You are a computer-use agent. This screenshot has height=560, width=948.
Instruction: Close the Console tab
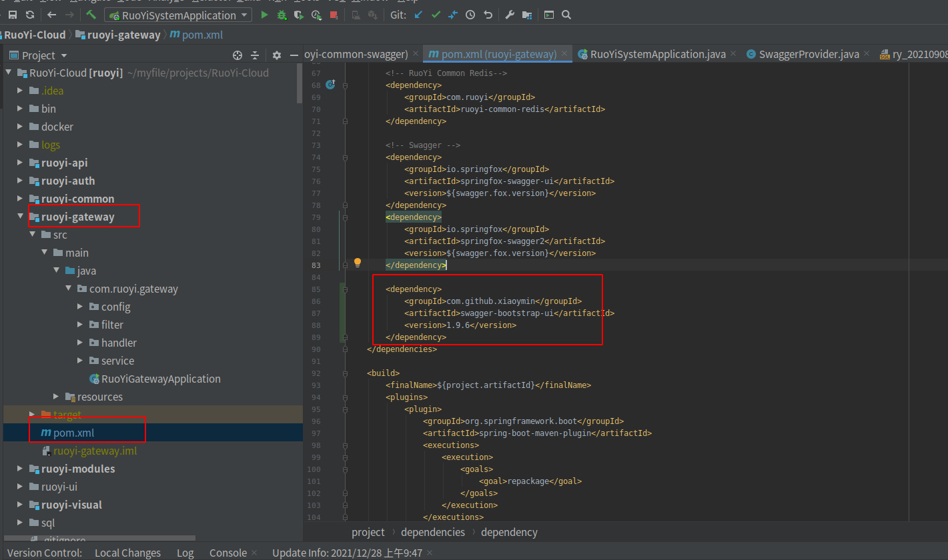pos(254,553)
